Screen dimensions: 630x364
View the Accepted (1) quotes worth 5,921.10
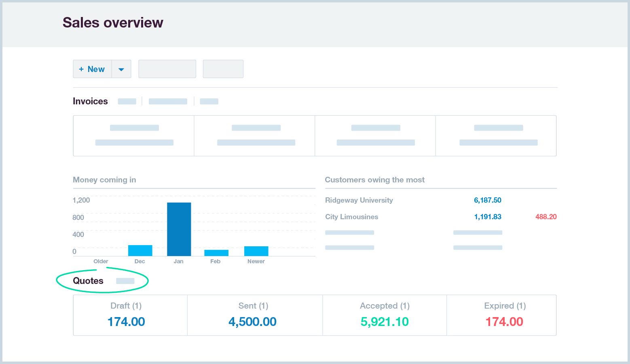384,315
